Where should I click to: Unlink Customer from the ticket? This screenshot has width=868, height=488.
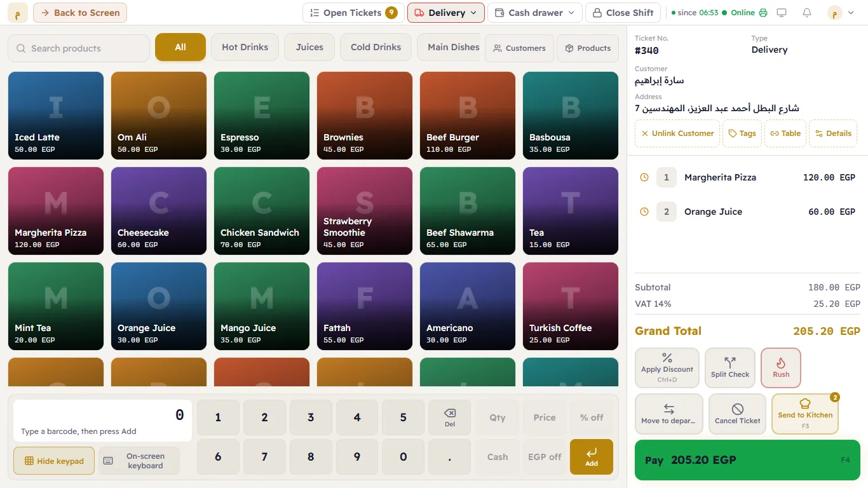click(677, 133)
